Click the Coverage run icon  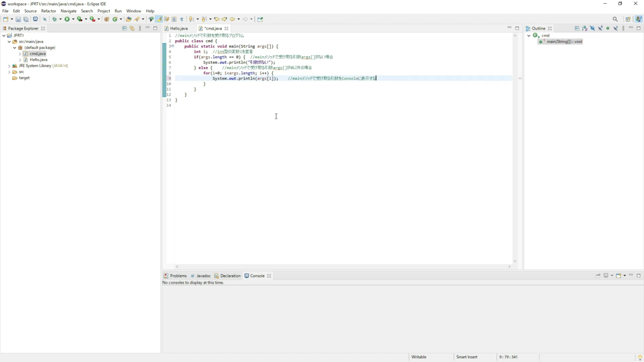[x=79, y=19]
